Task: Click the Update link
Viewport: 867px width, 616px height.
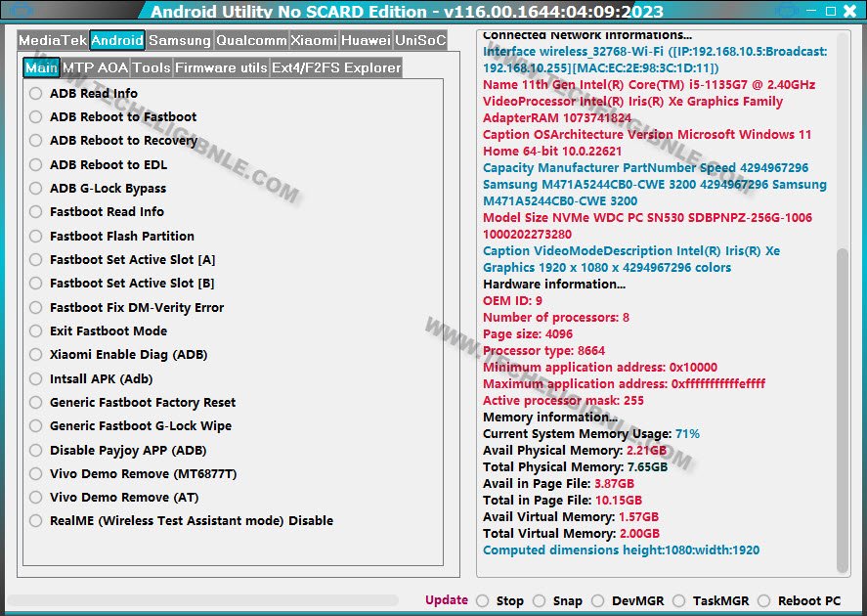Action: click(x=447, y=600)
